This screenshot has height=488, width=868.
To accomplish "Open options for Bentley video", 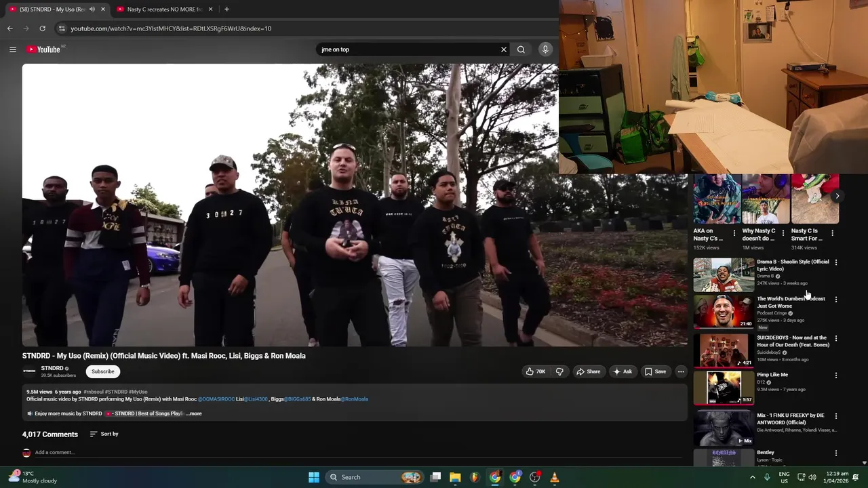I will tap(835, 453).
